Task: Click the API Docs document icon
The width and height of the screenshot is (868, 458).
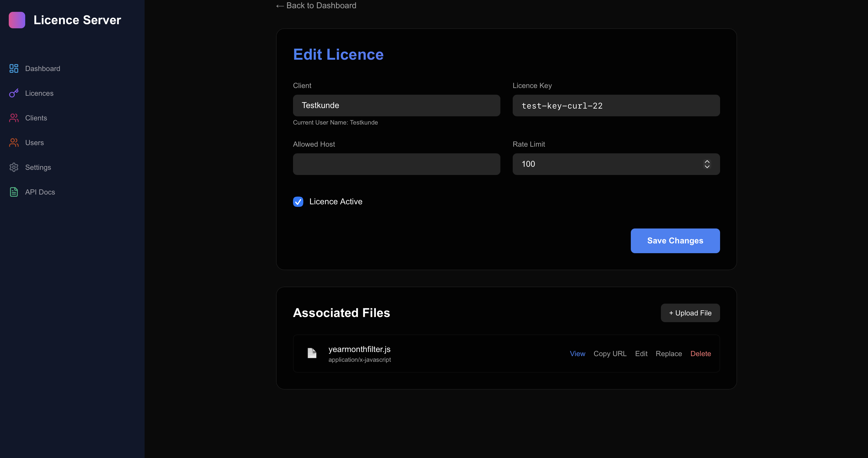Action: (13, 192)
